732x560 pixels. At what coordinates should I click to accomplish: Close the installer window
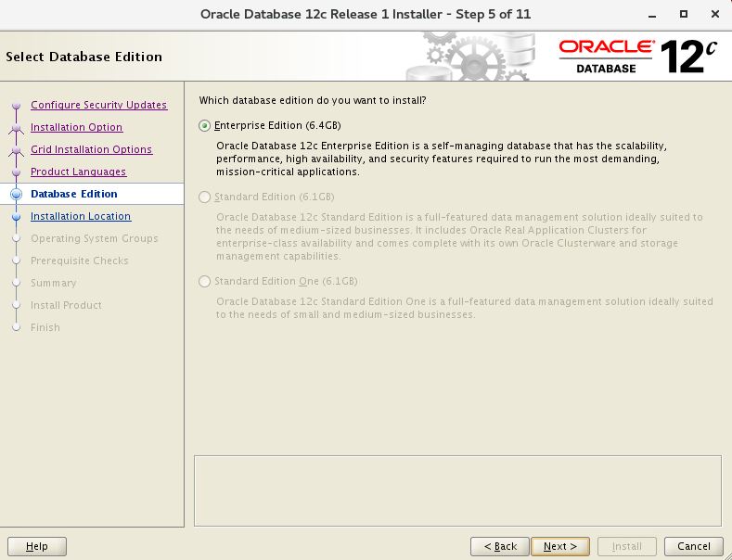point(714,15)
